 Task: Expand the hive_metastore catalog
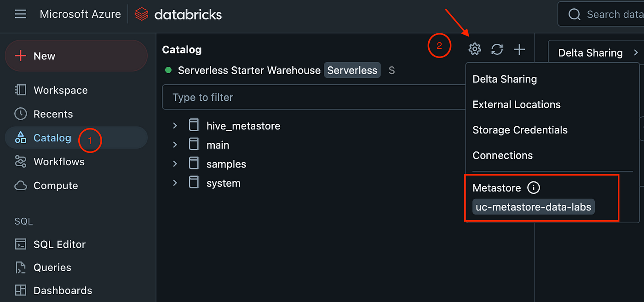(x=175, y=126)
